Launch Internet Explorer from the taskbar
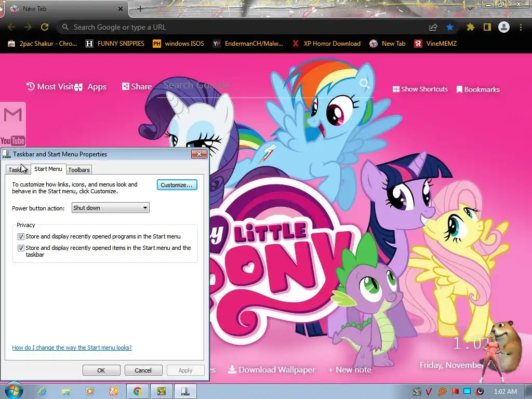Screen dimensions: 532x399 [x=42, y=391]
